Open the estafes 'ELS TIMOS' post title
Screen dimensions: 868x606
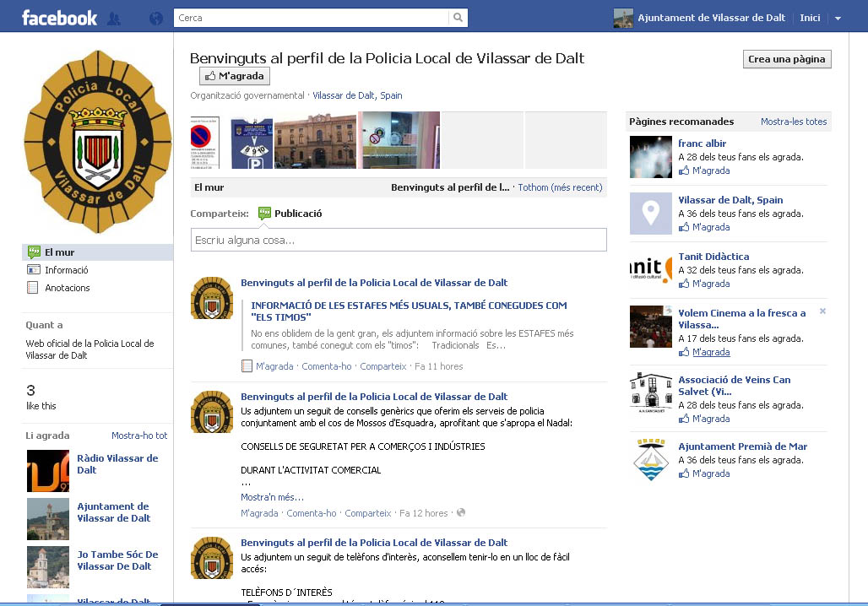click(x=409, y=311)
